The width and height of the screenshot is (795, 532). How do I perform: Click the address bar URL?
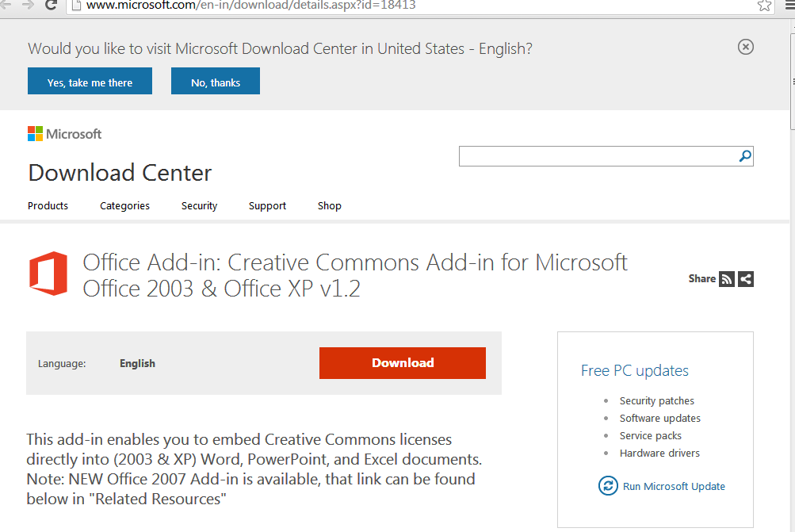(x=251, y=6)
